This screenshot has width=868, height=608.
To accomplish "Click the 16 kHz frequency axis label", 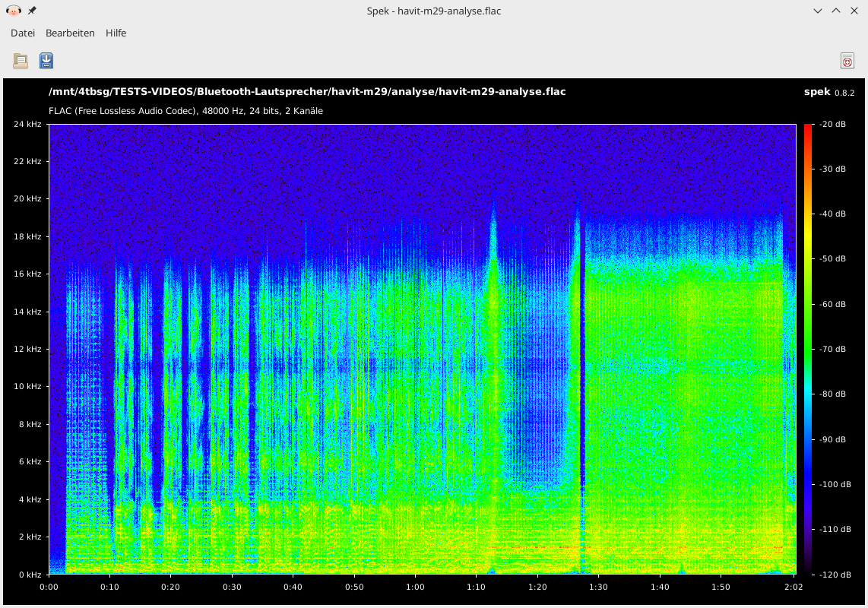I will pos(27,274).
